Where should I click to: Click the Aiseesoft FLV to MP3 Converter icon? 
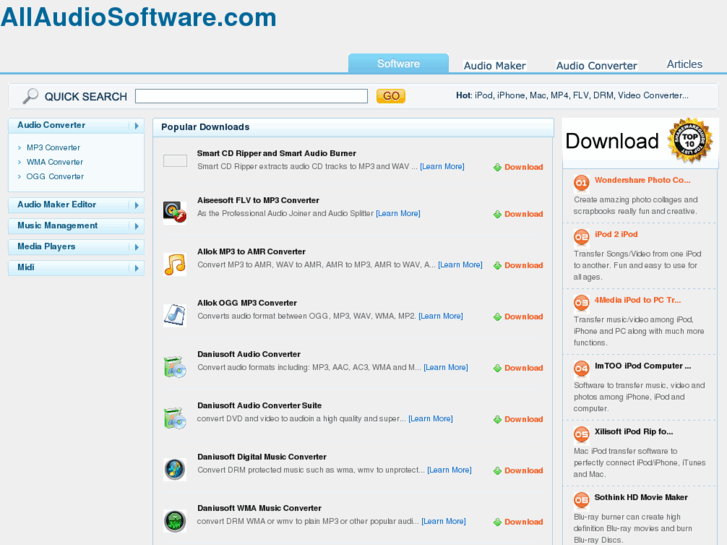175,212
